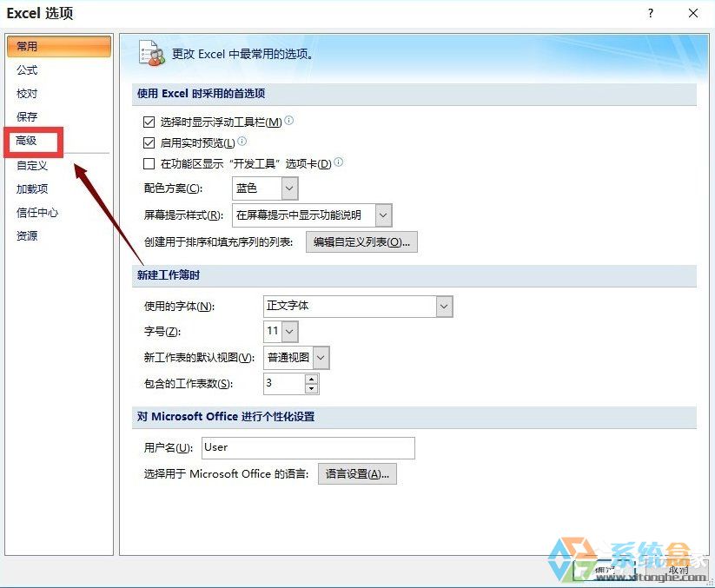
Task: Open the 字号 dropdown
Action: (x=289, y=331)
